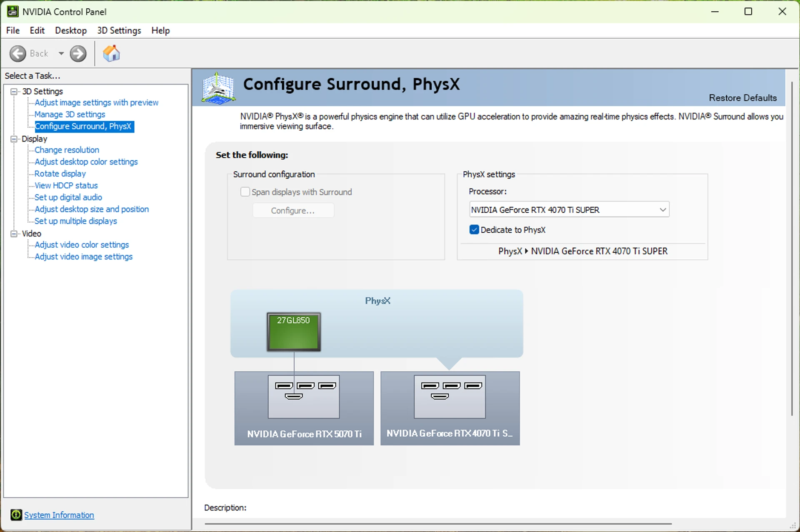The image size is (800, 532).
Task: Open the Back history dropdown arrow
Action: pyautogui.click(x=61, y=54)
